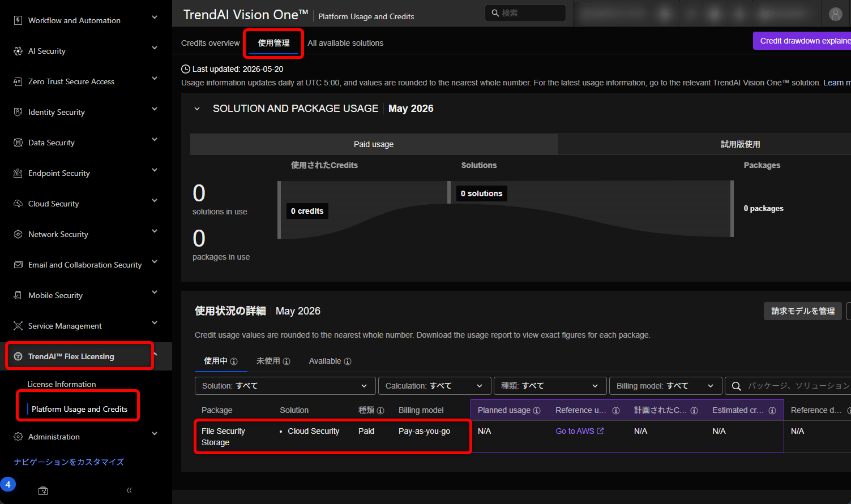Click the Zero Trust Secure Access icon

[18, 81]
